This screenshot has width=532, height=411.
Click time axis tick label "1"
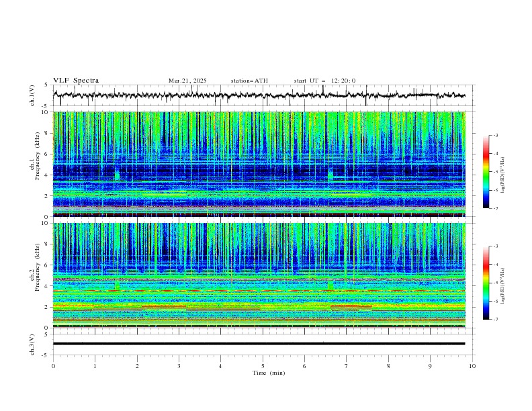pos(95,366)
